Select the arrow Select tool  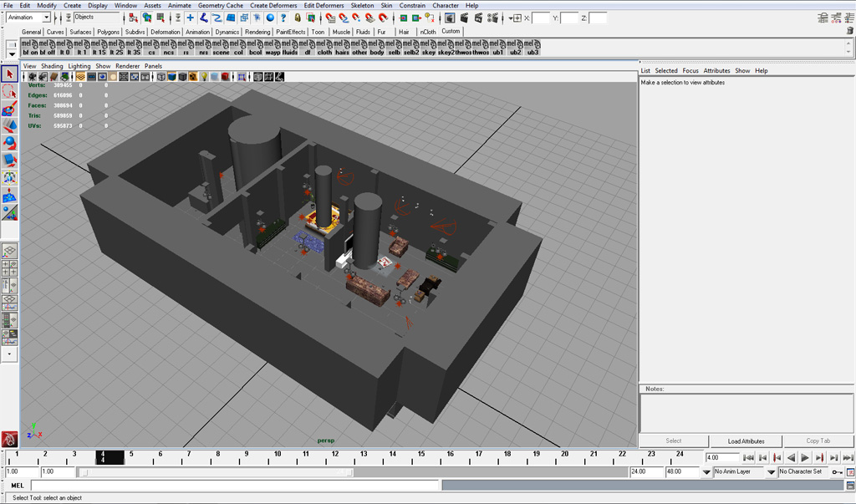point(9,74)
